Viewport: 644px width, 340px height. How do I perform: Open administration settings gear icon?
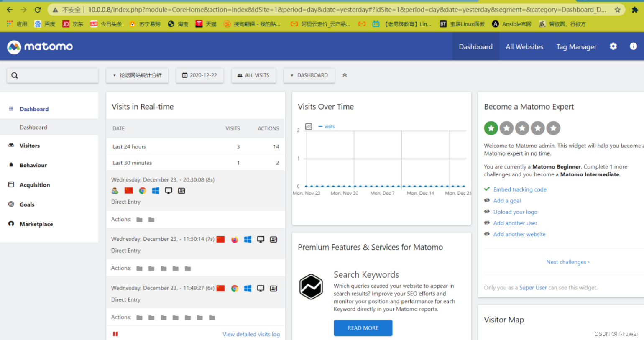coord(613,46)
